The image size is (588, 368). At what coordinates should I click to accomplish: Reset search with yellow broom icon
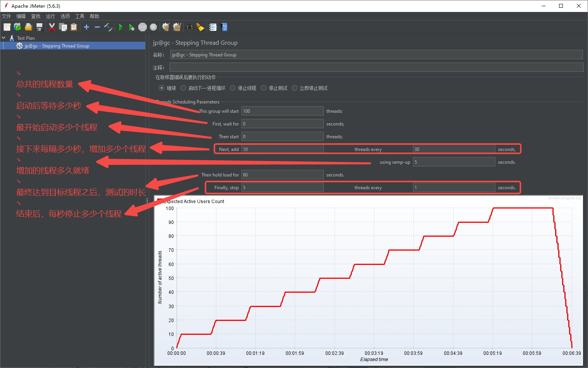click(200, 27)
